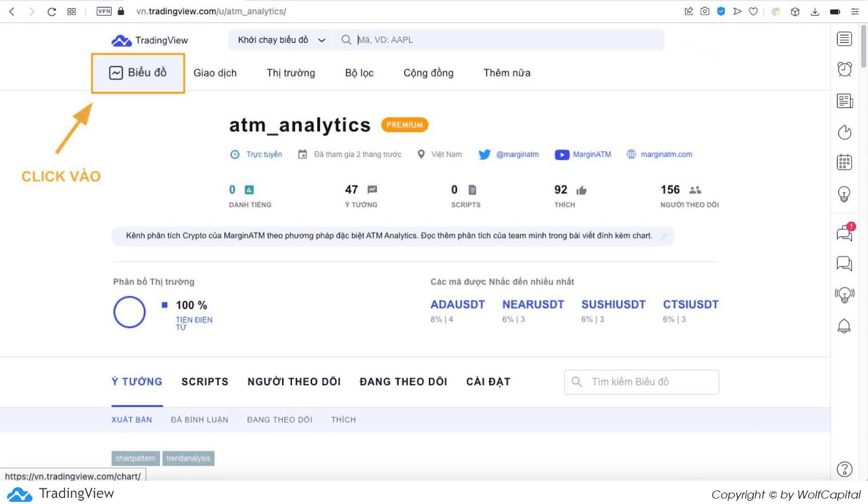Viewport: 868px width, 504px height.
Task: Open the news sidebar icon
Action: [844, 101]
